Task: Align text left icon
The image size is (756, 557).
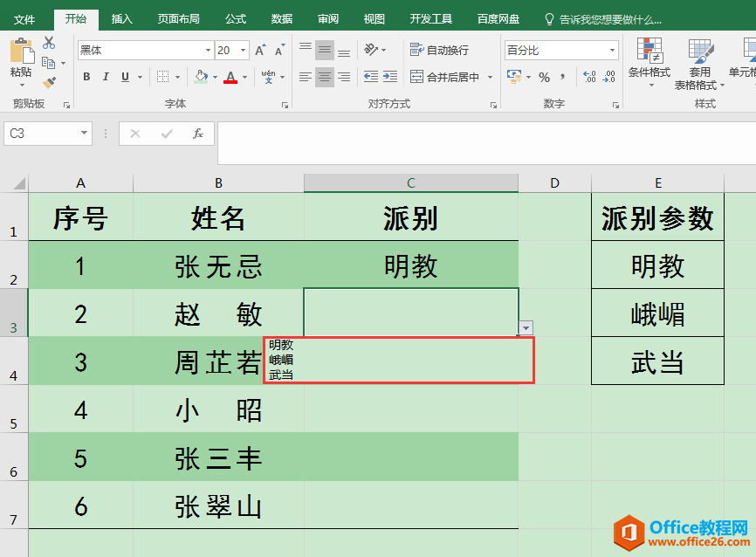Action: click(x=306, y=77)
